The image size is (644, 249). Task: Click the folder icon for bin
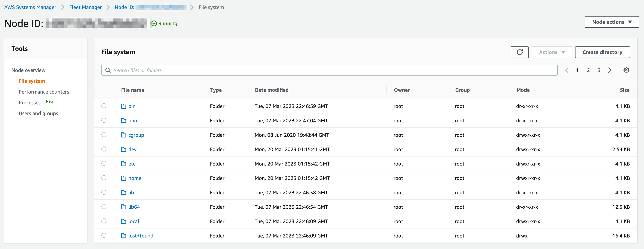coord(124,106)
